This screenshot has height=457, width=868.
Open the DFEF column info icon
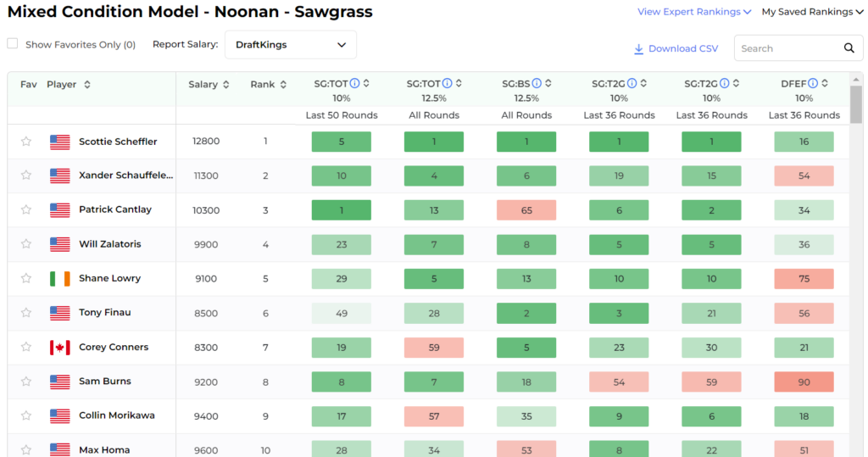point(813,84)
